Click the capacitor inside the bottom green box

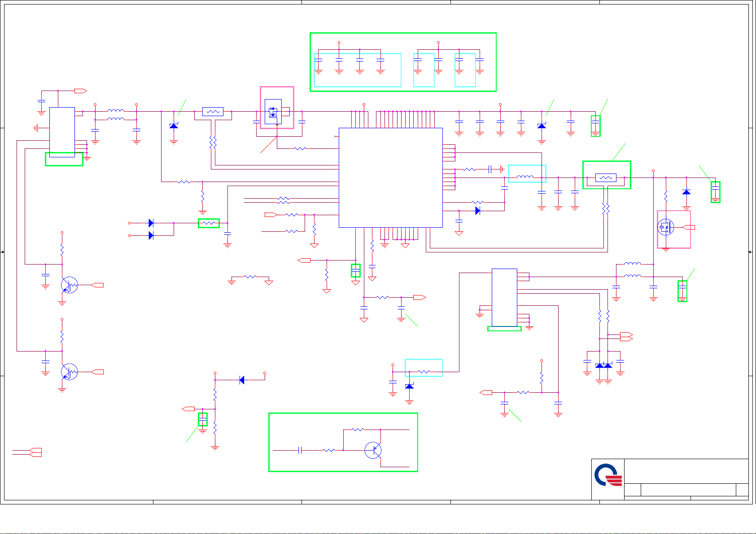(x=300, y=450)
